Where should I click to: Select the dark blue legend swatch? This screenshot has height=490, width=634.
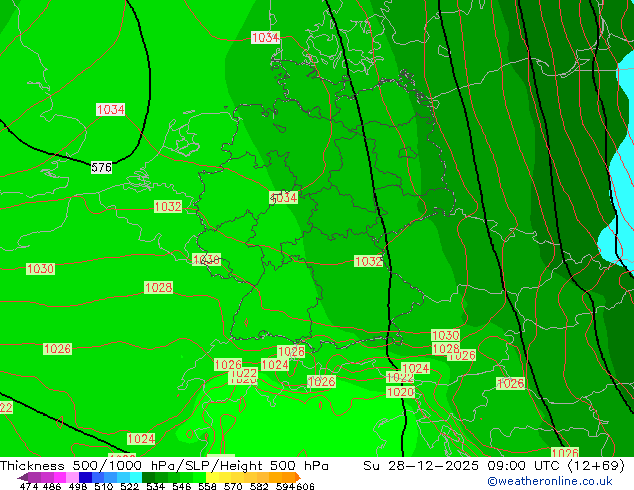[x=85, y=477]
